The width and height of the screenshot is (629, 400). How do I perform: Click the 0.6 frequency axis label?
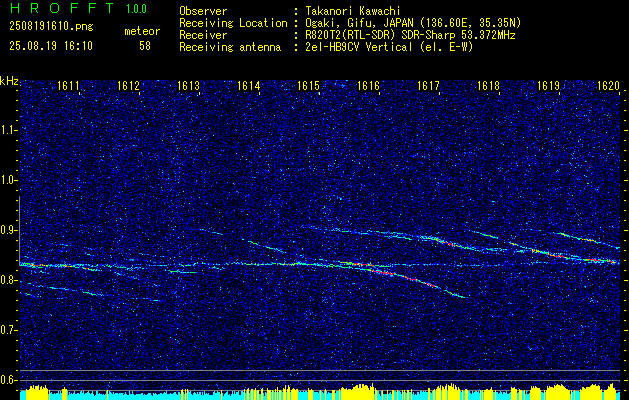click(x=8, y=380)
